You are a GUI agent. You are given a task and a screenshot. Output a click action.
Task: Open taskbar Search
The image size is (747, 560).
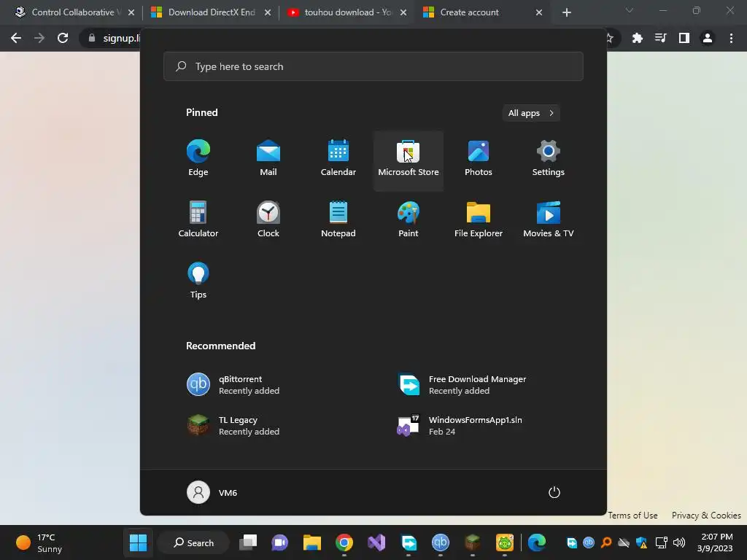coord(193,542)
